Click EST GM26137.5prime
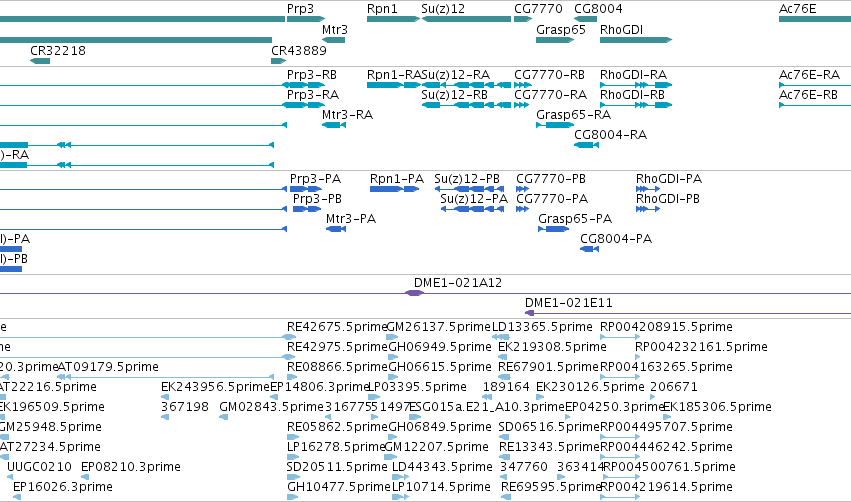 (x=439, y=327)
